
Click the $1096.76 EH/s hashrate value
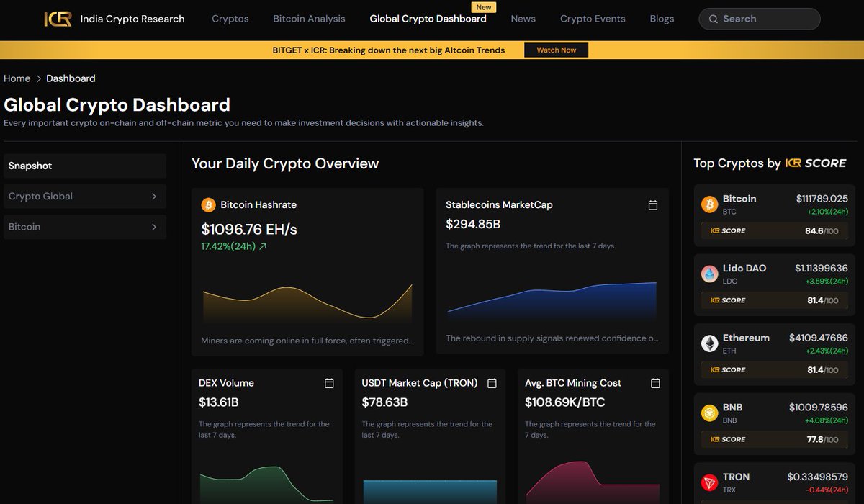click(249, 229)
